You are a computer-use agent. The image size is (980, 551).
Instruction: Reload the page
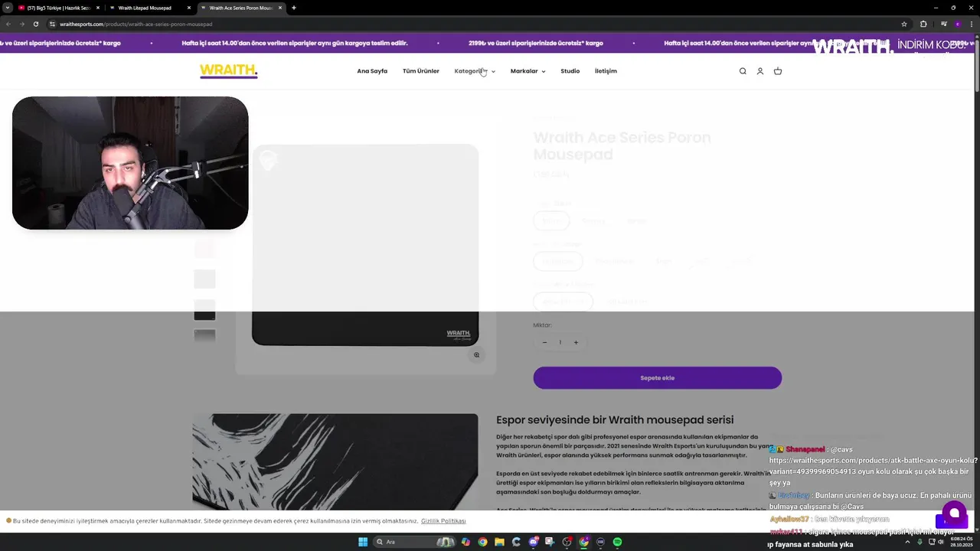coord(35,24)
